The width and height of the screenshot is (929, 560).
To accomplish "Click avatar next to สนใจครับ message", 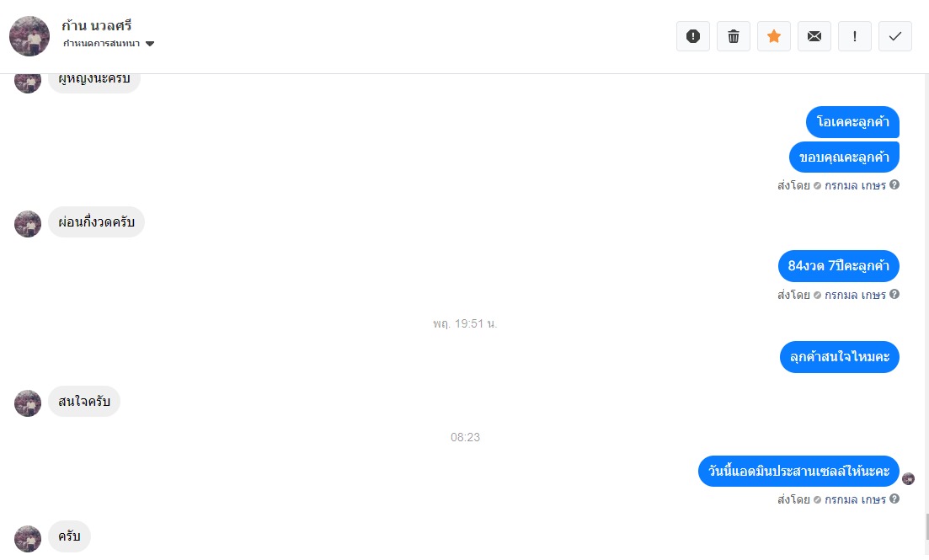I will point(28,403).
